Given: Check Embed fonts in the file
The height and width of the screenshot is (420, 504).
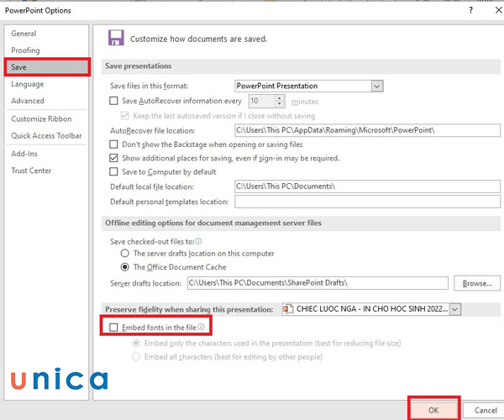Looking at the screenshot, I should [113, 328].
